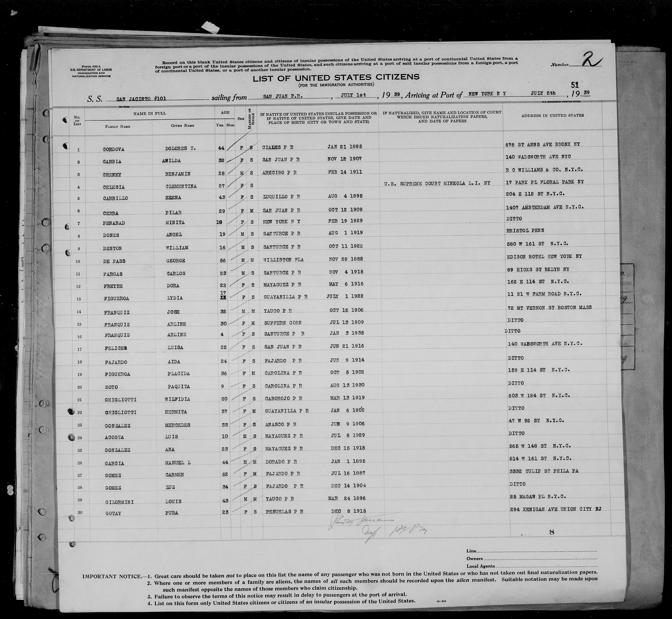Select the given name PLACIDA
This screenshot has height=619, width=672.
179,374
